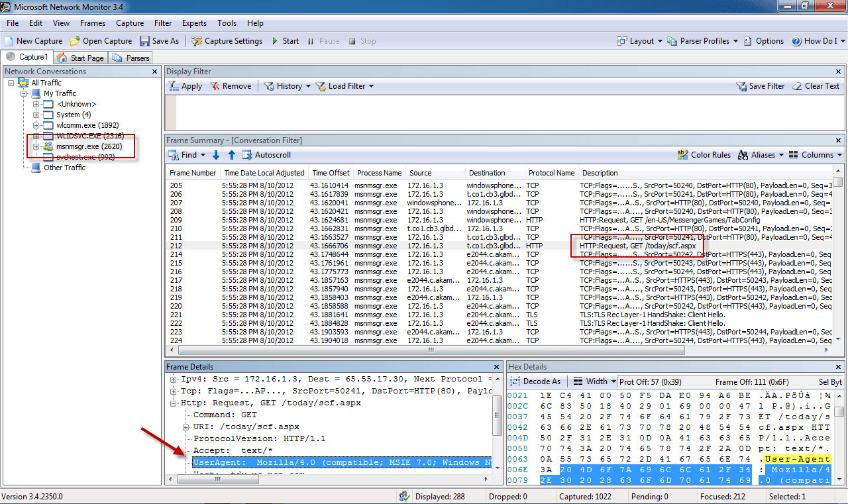Toggle Autoscroll in Frame Summary

(266, 155)
